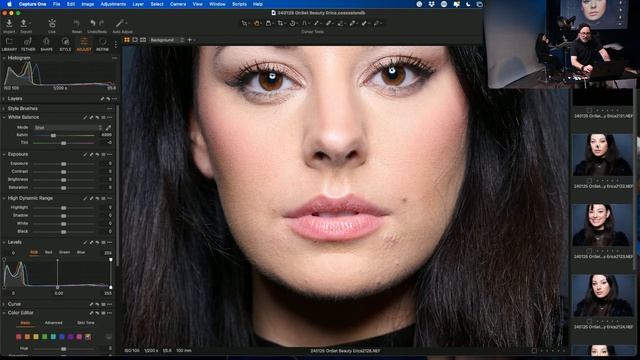The image size is (640, 360).
Task: Switch to the Tether tool tab
Action: (x=28, y=44)
